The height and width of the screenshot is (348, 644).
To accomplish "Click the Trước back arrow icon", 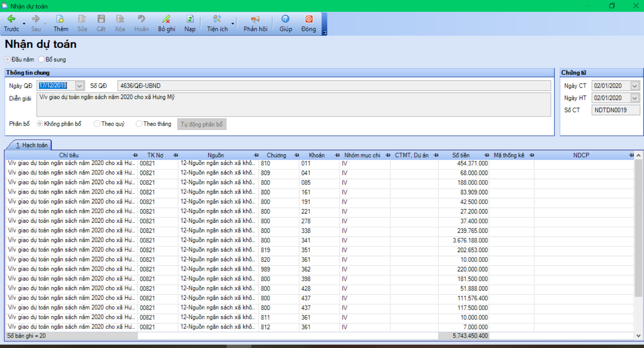I will coord(11,19).
